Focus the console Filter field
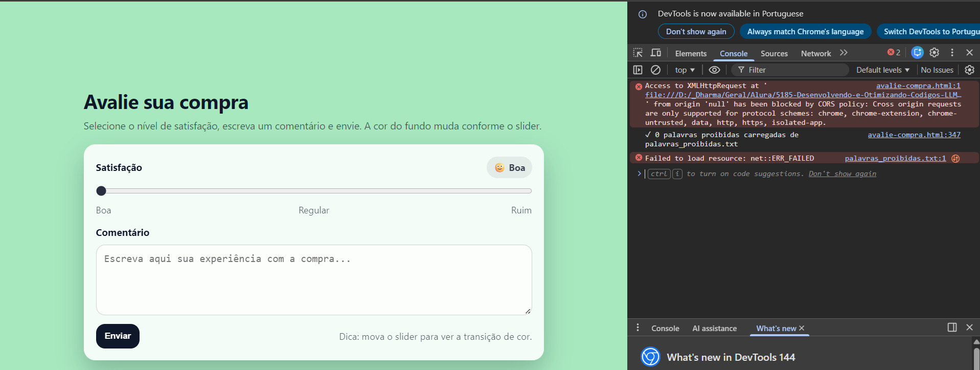 coord(790,70)
